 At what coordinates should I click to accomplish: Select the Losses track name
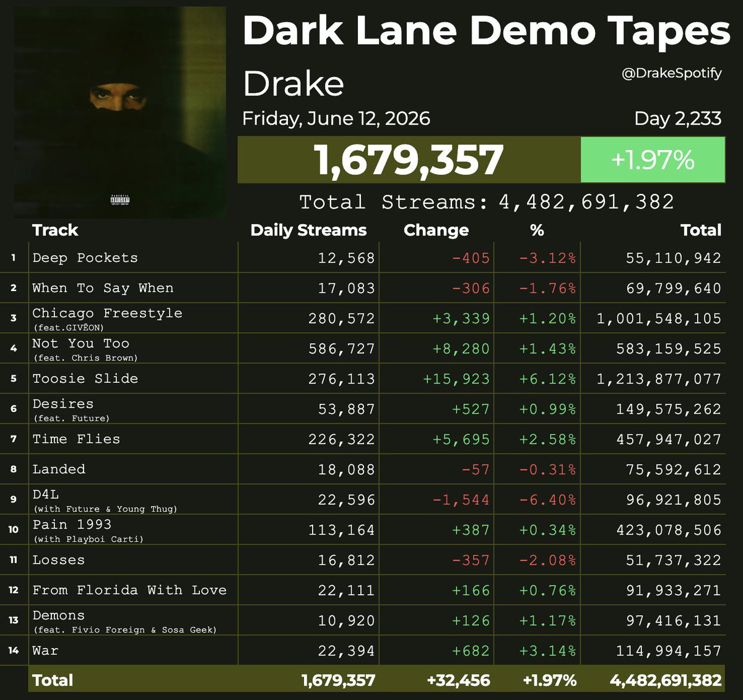[x=59, y=560]
